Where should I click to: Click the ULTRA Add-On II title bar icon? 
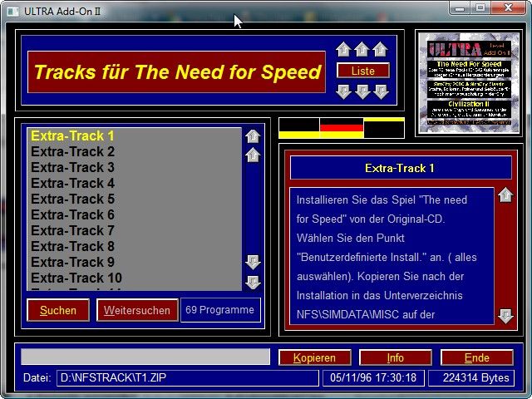[x=13, y=12]
